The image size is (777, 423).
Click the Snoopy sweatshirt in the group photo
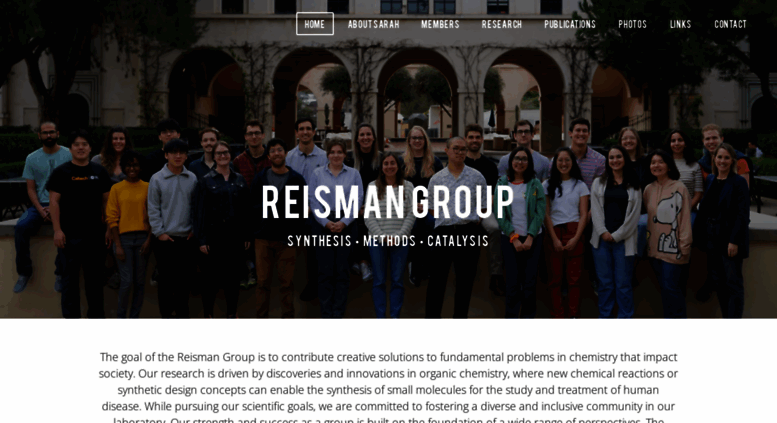tap(667, 221)
